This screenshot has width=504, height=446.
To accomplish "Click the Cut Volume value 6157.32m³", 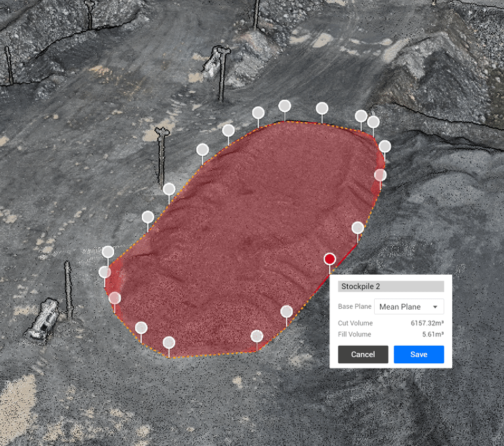I will tap(427, 323).
